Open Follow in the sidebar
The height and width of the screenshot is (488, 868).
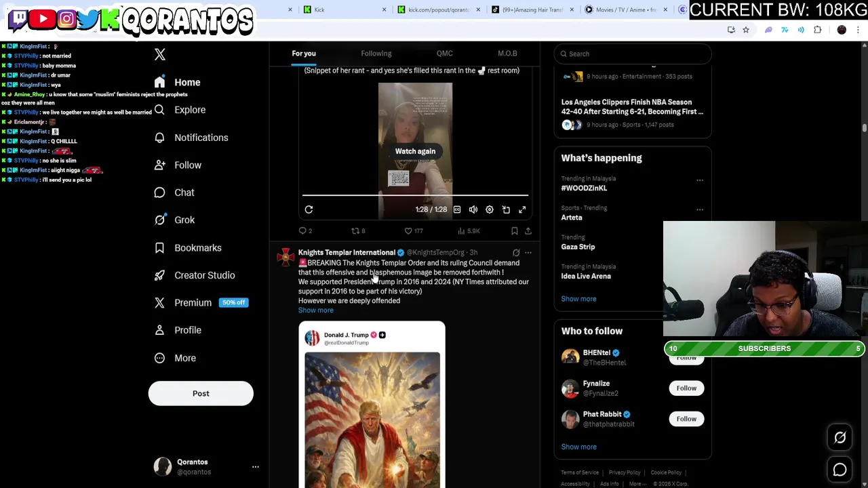coord(178,165)
